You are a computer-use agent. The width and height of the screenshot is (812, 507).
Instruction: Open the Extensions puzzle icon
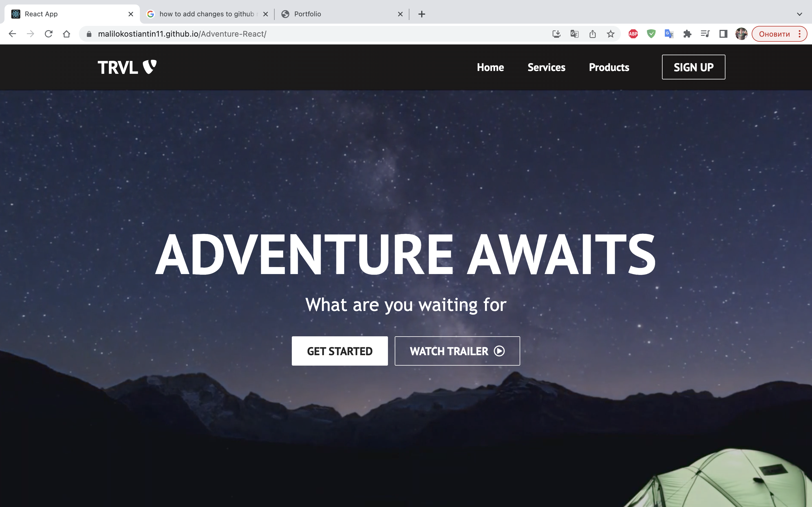[x=687, y=34]
